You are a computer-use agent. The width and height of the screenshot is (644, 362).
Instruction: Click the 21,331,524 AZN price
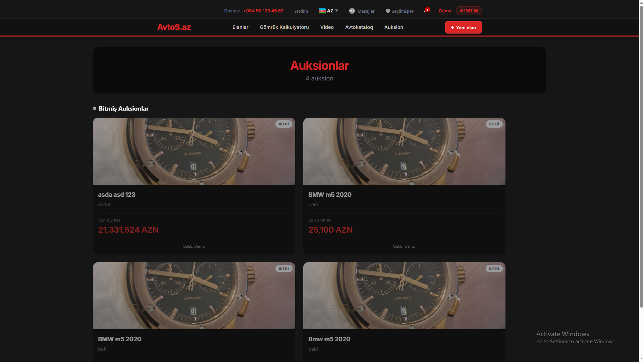(128, 230)
